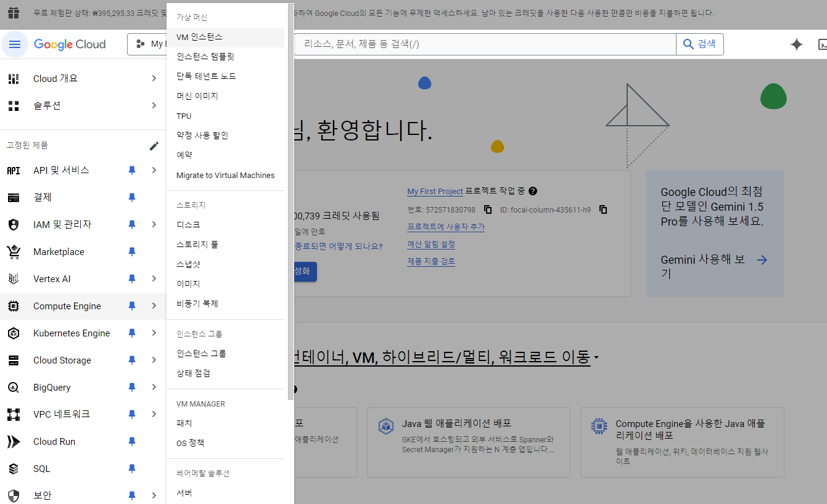Click the 결제 billing card icon
This screenshot has width=827, height=504.
click(x=14, y=198)
